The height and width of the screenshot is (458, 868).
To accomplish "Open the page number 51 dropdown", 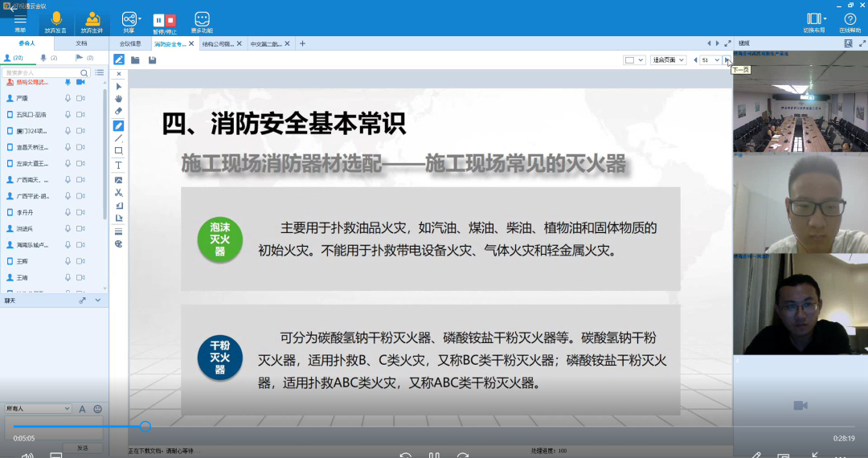I will pos(710,59).
